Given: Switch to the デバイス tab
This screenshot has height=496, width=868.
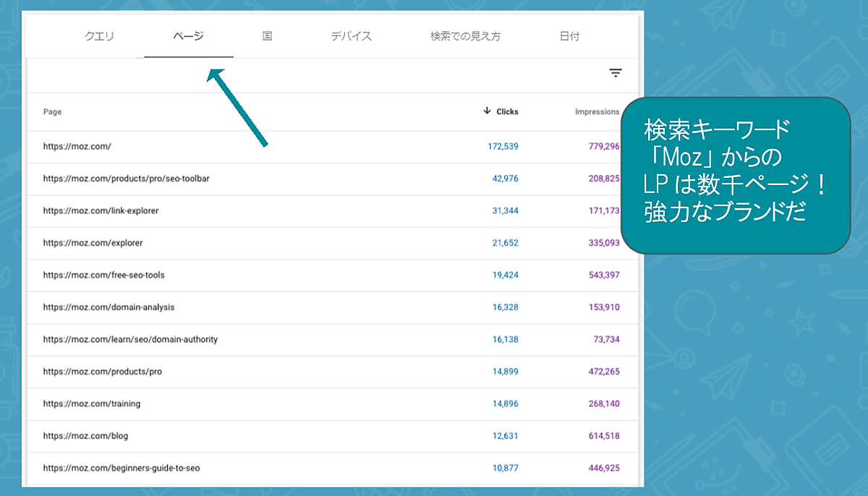Looking at the screenshot, I should 351,36.
